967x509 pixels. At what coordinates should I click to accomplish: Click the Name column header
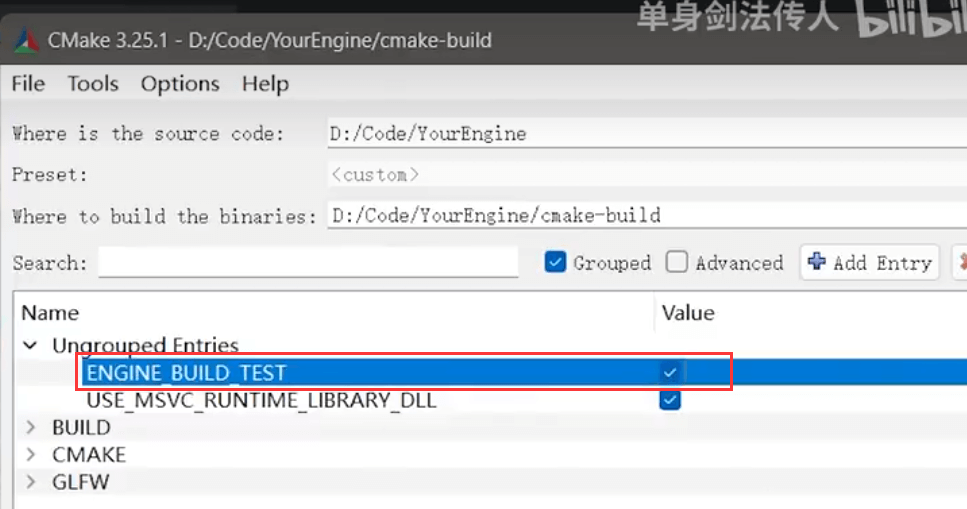pos(50,313)
